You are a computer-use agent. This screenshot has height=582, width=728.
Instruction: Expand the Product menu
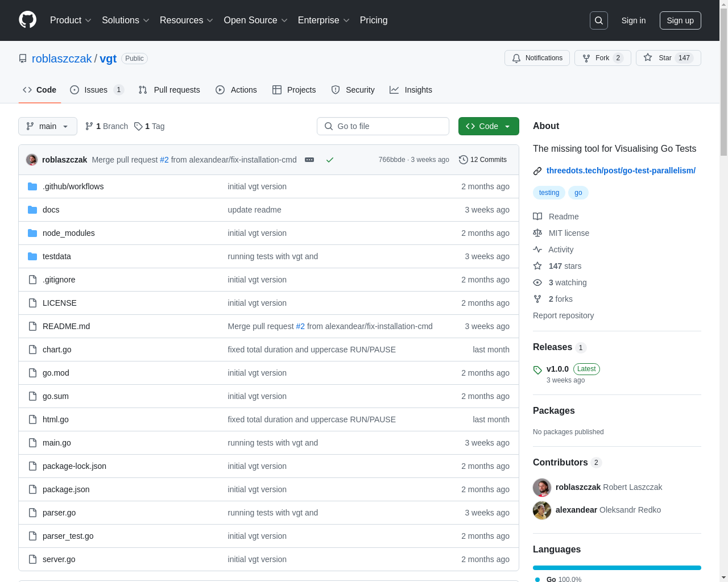point(71,20)
